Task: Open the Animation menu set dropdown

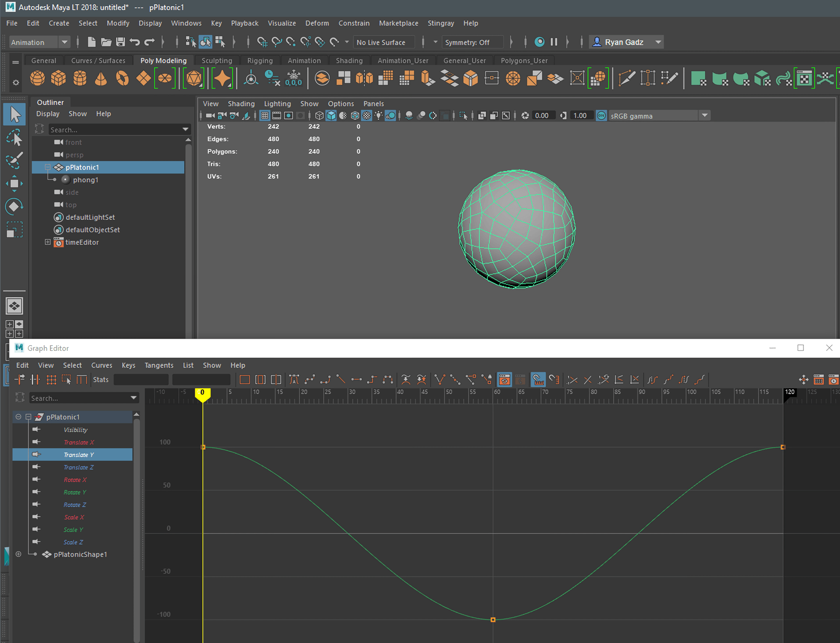Action: point(65,42)
